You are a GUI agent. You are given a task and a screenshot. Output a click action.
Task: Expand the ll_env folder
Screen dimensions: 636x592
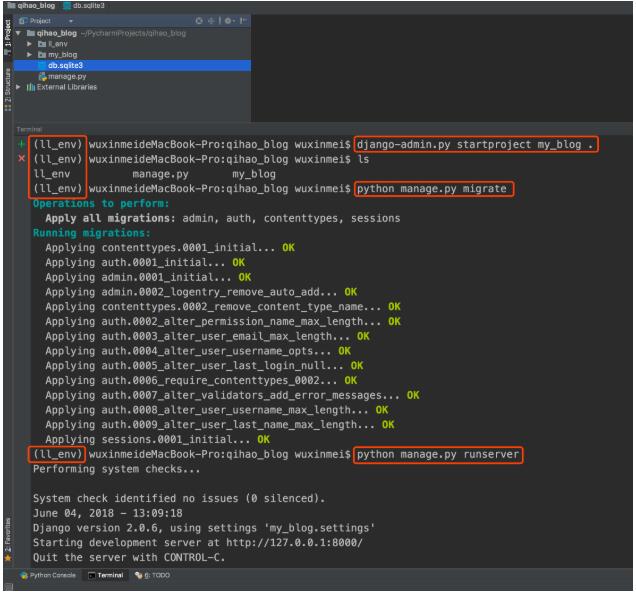pyautogui.click(x=29, y=44)
